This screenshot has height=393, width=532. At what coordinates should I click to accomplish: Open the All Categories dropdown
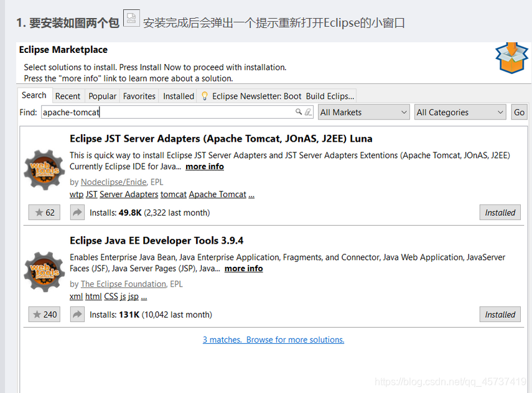tap(460, 112)
